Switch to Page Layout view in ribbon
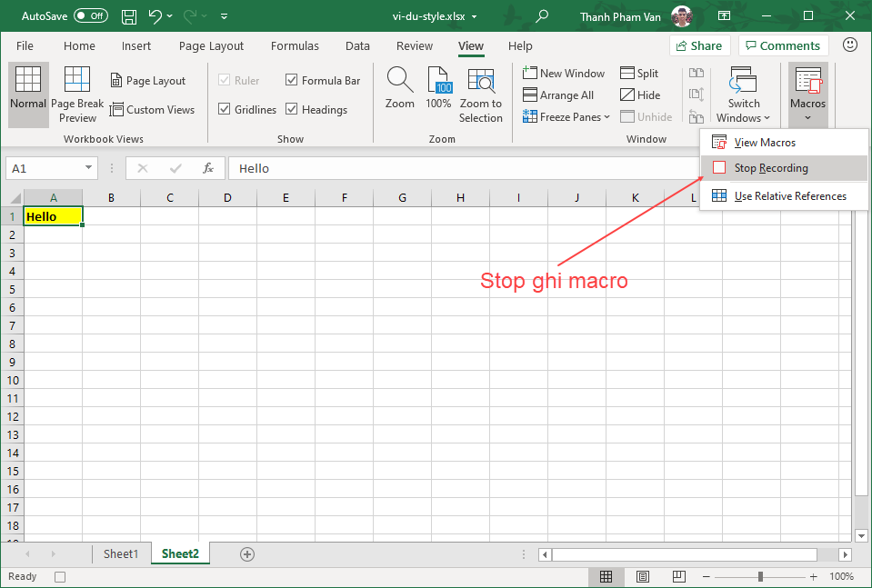 tap(148, 81)
